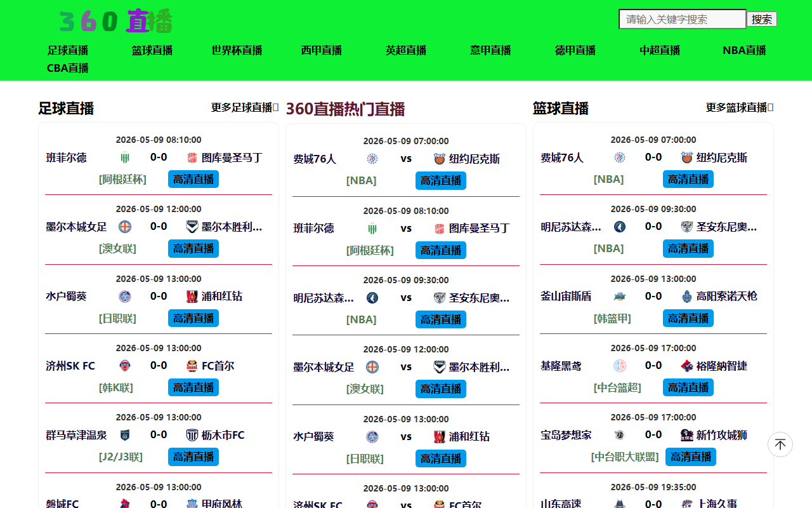Click the back-to-top arrow button
The image size is (812, 508).
[780, 444]
